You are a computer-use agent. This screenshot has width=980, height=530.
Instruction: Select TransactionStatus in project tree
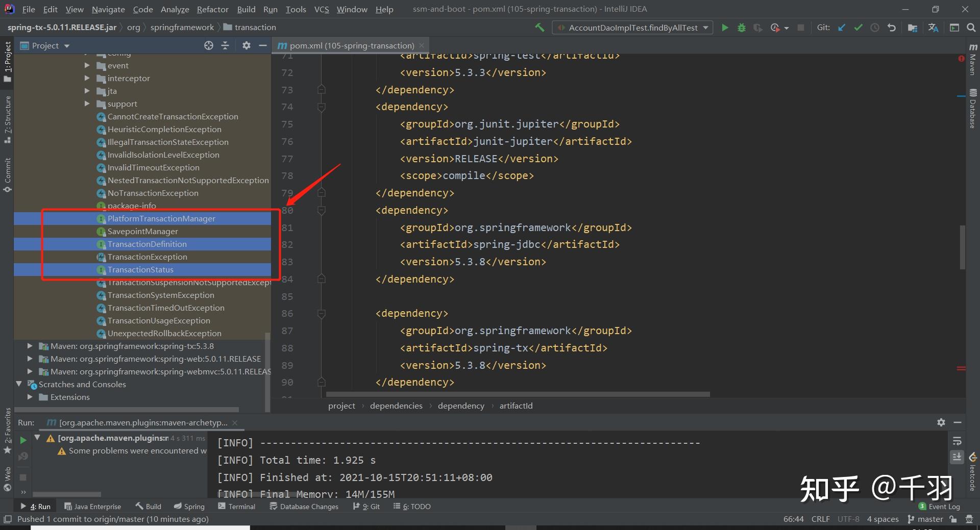click(x=140, y=269)
